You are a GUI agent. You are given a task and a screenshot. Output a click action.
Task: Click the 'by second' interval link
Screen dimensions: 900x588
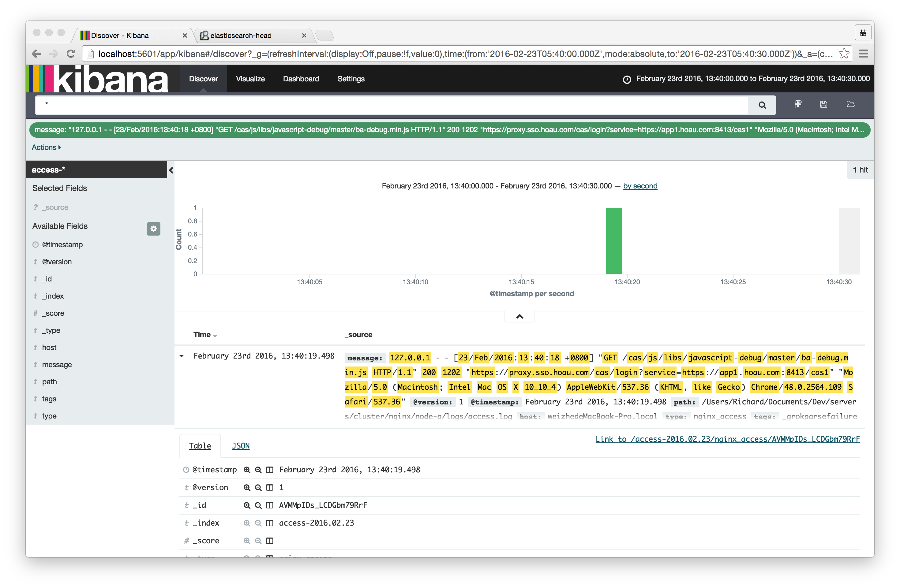(640, 186)
